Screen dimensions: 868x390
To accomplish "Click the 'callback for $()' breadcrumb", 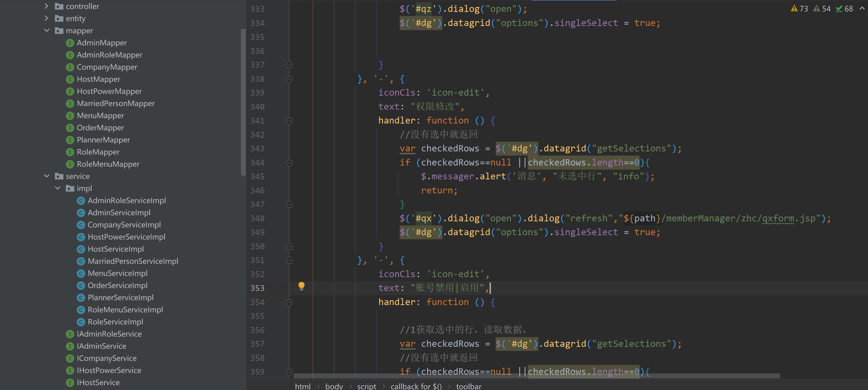I will (416, 386).
